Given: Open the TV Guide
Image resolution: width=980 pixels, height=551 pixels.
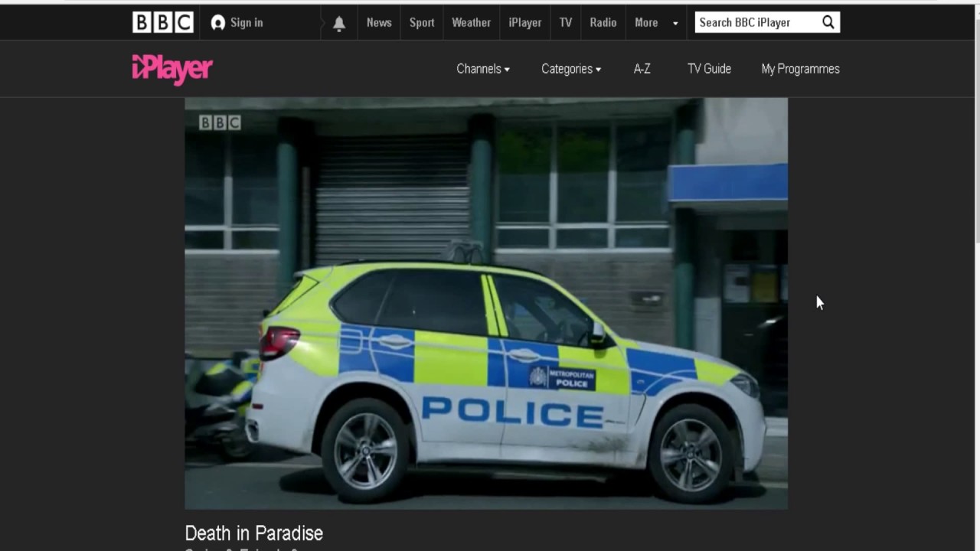Looking at the screenshot, I should 709,69.
